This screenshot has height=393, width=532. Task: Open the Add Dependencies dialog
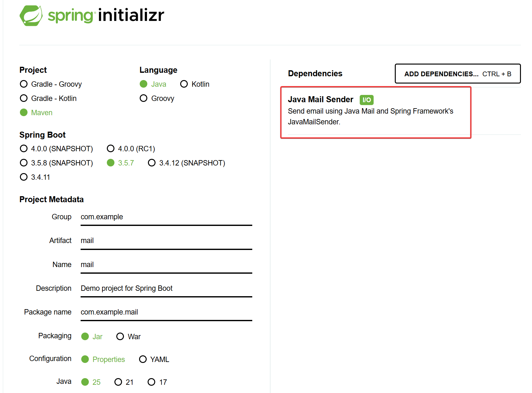click(457, 74)
